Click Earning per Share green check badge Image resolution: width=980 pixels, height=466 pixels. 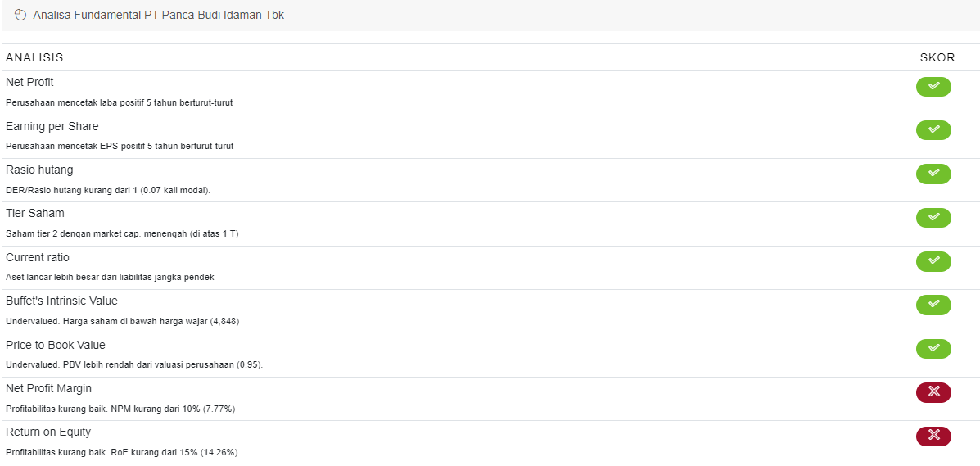[933, 130]
